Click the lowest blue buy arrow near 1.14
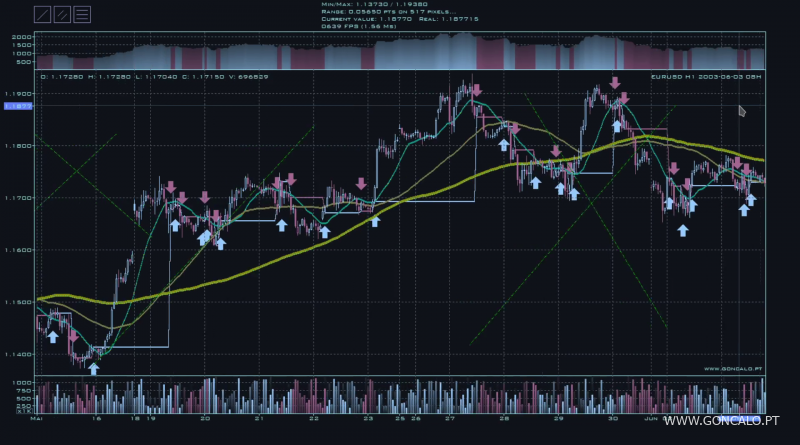This screenshot has height=445, width=800. (x=93, y=368)
